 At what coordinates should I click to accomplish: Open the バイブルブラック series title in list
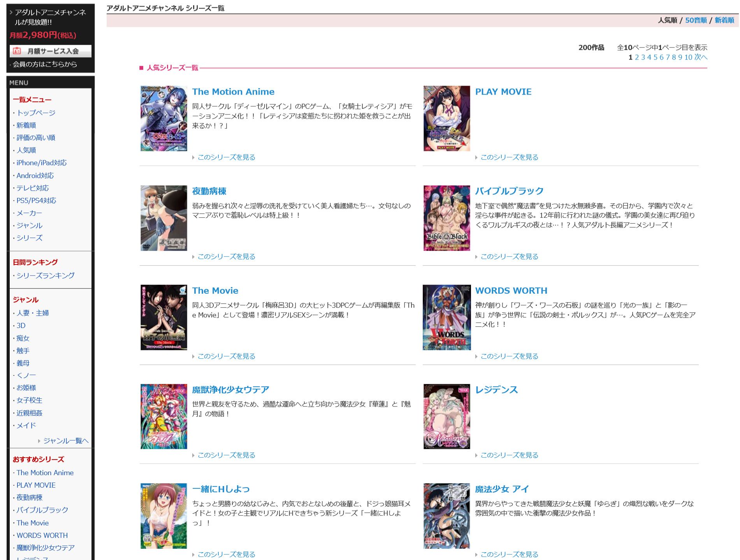pyautogui.click(x=509, y=191)
